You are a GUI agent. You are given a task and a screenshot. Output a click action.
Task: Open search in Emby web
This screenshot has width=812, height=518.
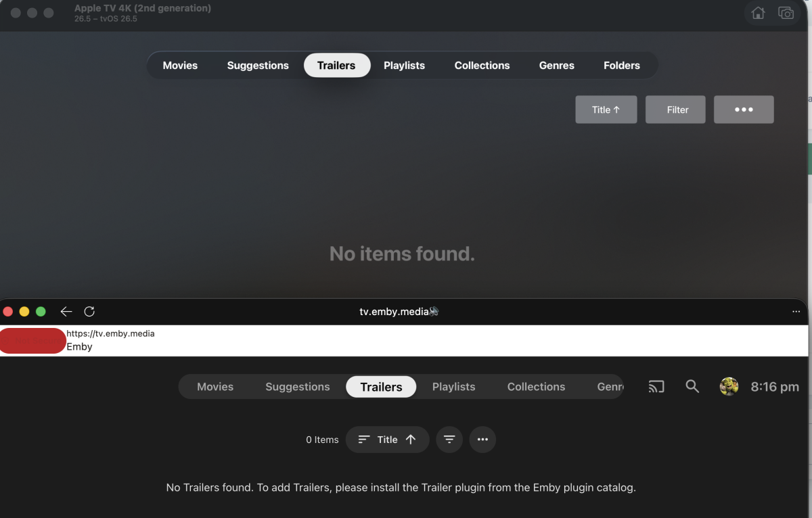[692, 386]
